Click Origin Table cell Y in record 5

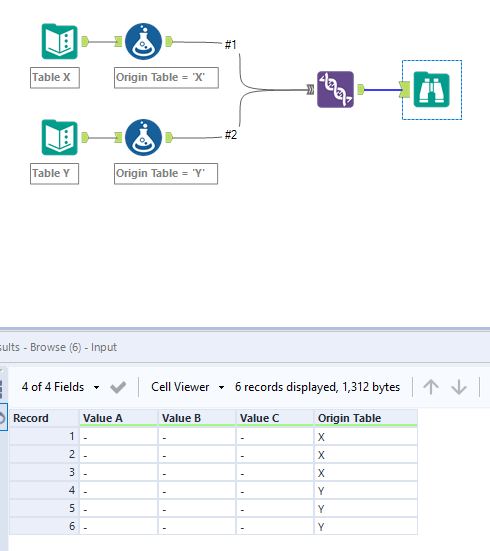click(x=366, y=508)
